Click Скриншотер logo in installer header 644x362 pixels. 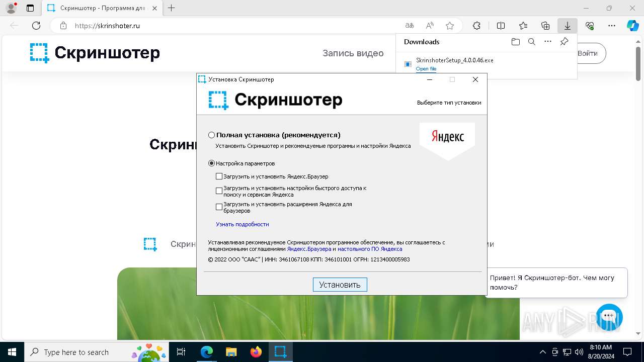[x=275, y=100]
